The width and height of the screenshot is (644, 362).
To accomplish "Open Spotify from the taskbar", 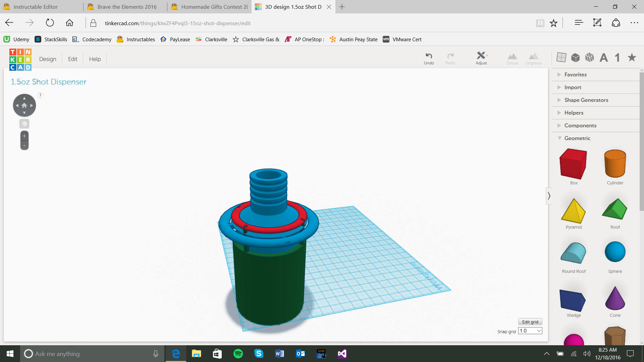I will (x=238, y=354).
